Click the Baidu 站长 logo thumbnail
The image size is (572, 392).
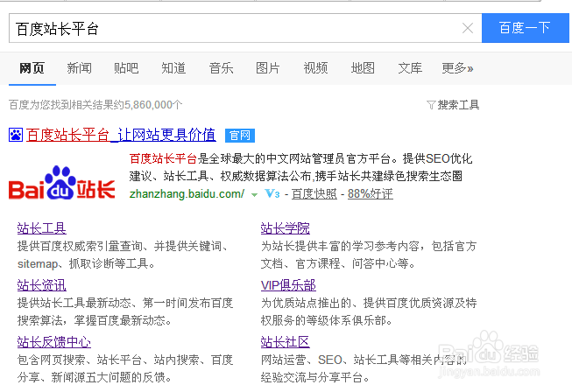[x=62, y=183]
